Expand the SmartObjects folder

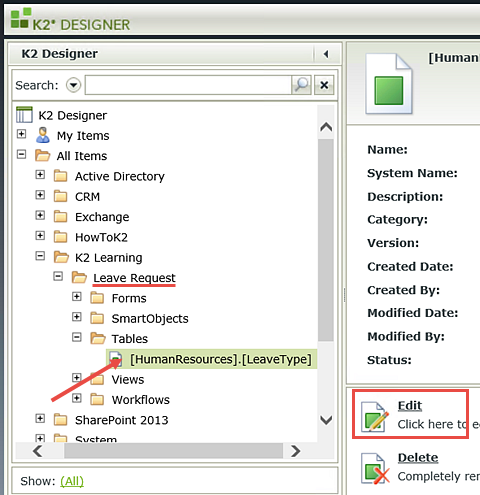coord(77,317)
